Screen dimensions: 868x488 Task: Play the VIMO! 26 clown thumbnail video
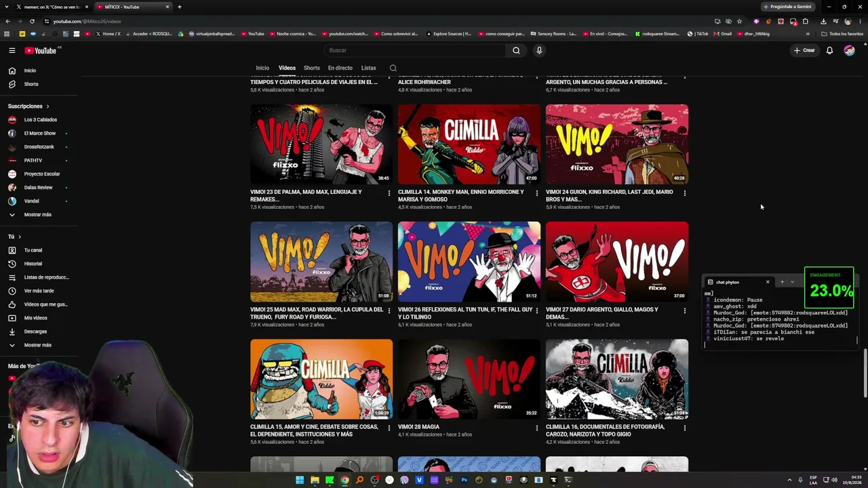tap(469, 262)
